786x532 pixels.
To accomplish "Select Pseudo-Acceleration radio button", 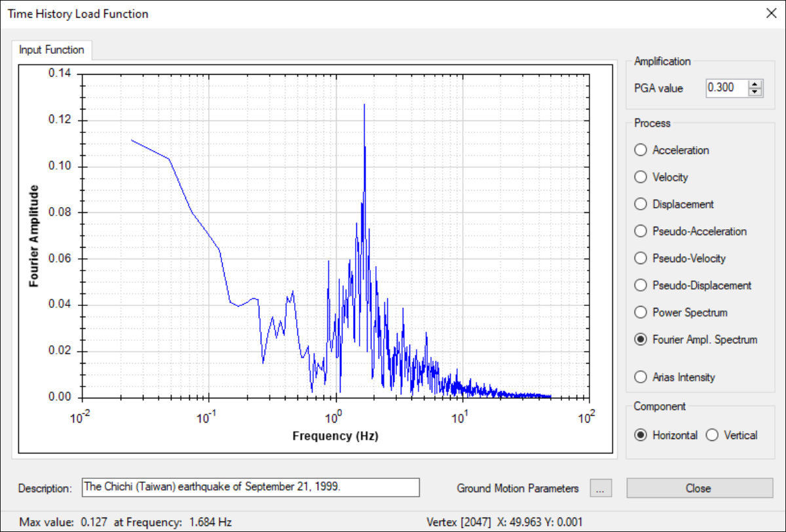I will (x=690, y=231).
